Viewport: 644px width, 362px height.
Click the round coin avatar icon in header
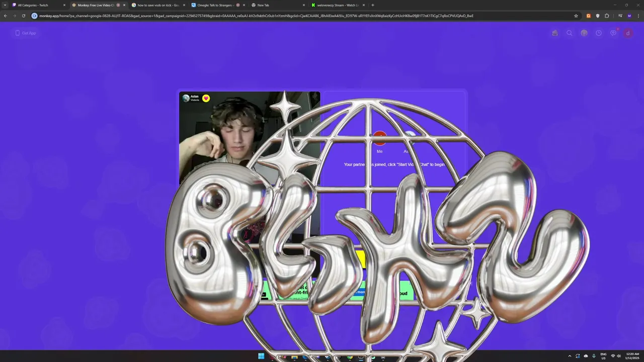584,33
